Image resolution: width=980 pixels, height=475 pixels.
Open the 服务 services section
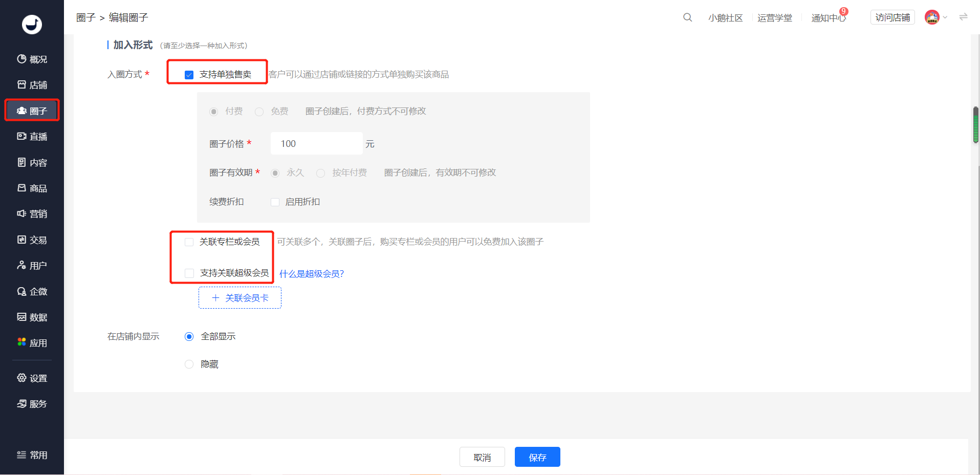pos(32,404)
